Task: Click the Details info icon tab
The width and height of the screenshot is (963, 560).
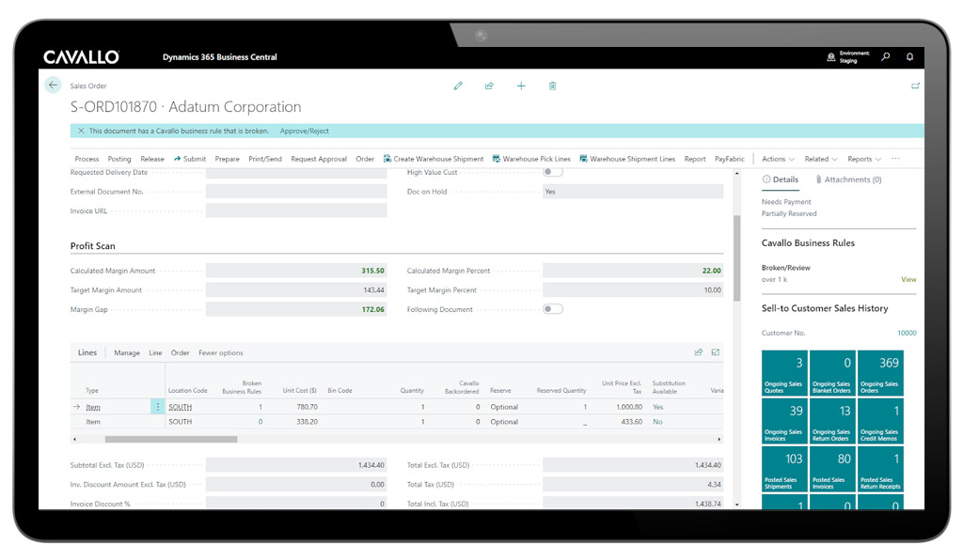Action: pyautogui.click(x=780, y=179)
